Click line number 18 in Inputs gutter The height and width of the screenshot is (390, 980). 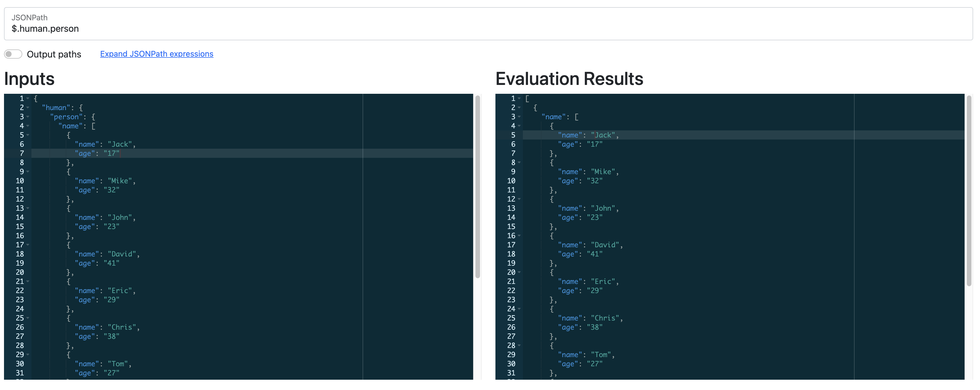[x=20, y=254]
